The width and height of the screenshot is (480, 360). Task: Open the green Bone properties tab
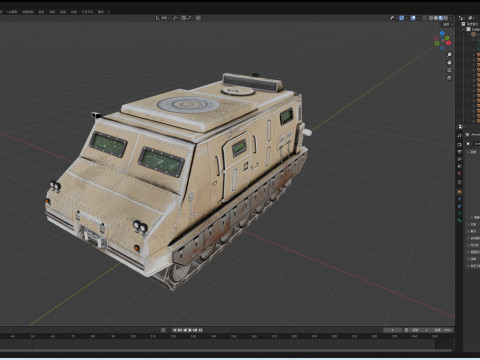(459, 220)
